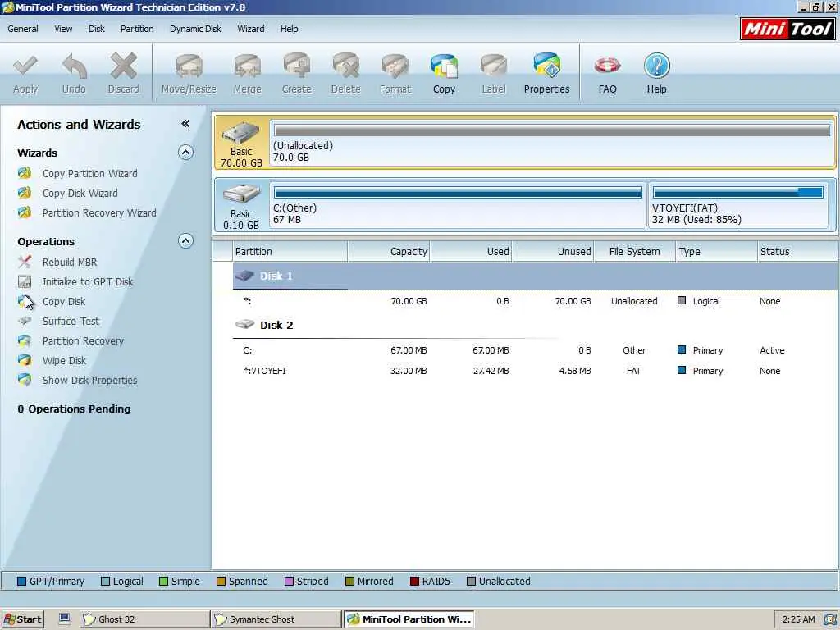Click the MiniTool logo
Viewport: 840px width, 630px height.
pyautogui.click(x=787, y=29)
